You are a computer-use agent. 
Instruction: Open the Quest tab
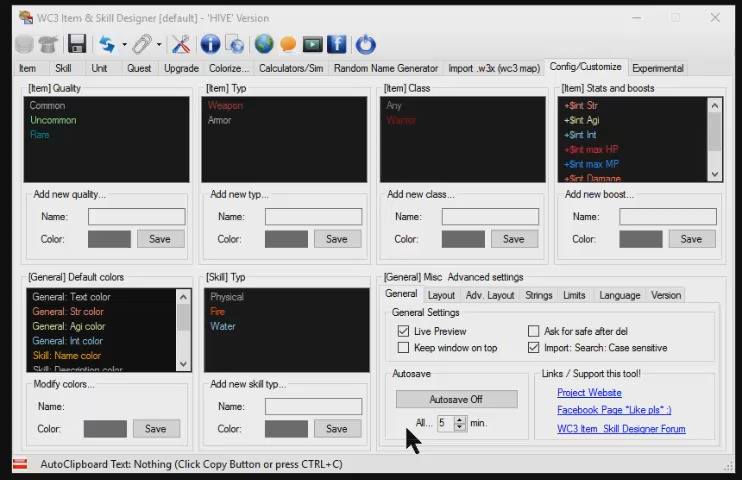(139, 68)
